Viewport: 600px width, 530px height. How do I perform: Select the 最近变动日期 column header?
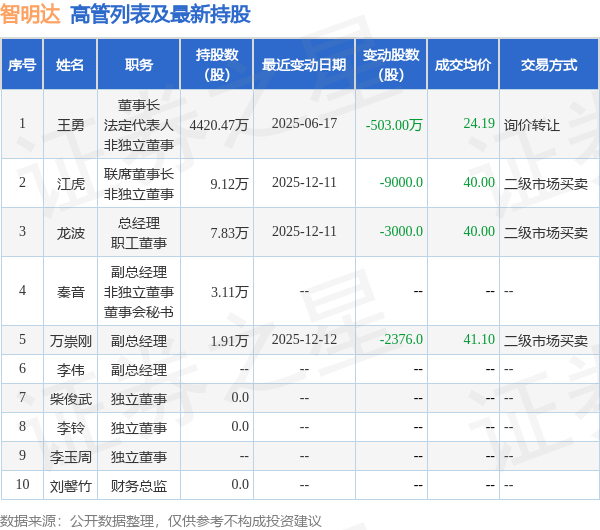click(304, 65)
